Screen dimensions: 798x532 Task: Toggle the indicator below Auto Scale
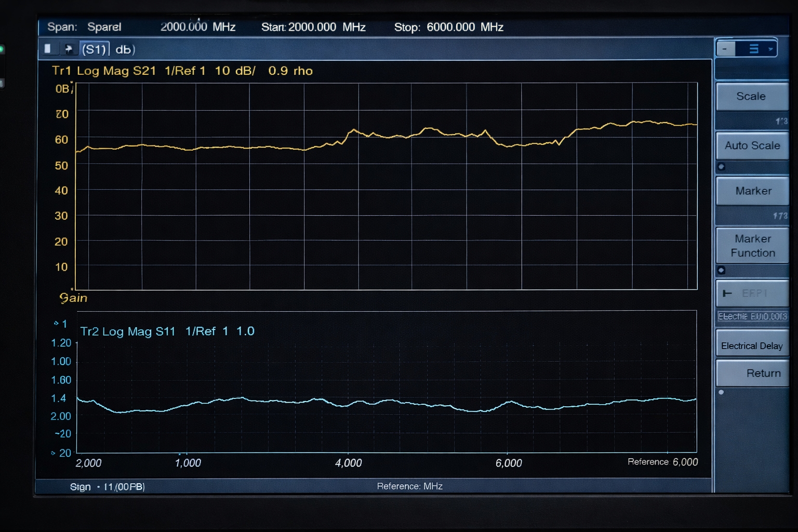coord(721,167)
